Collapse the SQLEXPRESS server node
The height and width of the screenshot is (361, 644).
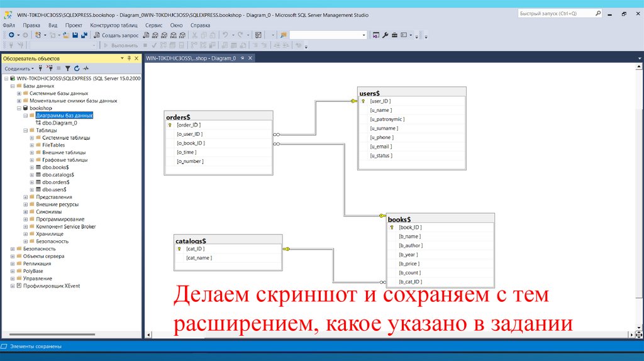coord(6,79)
